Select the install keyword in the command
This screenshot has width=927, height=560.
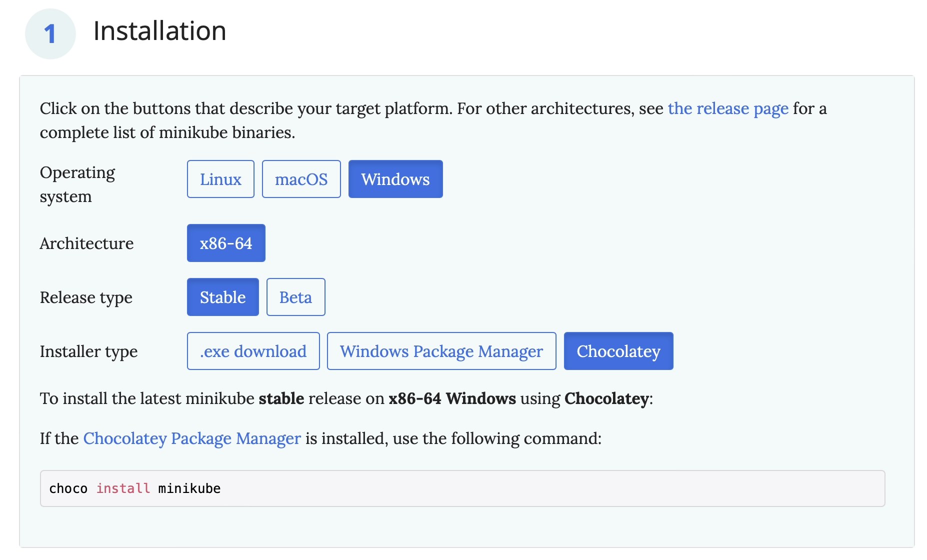122,488
